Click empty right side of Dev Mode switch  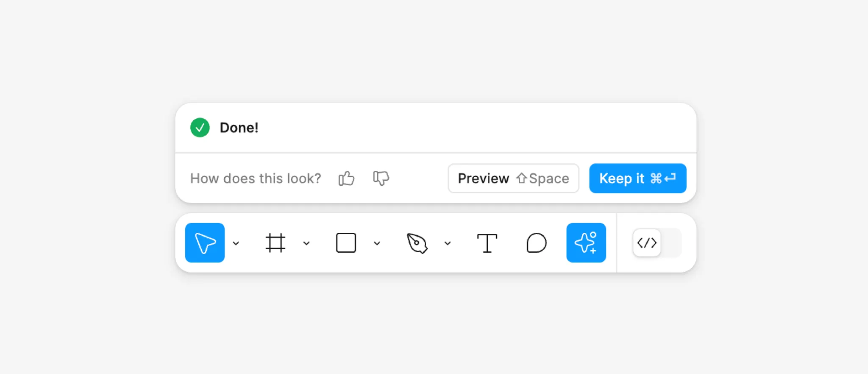(x=671, y=243)
